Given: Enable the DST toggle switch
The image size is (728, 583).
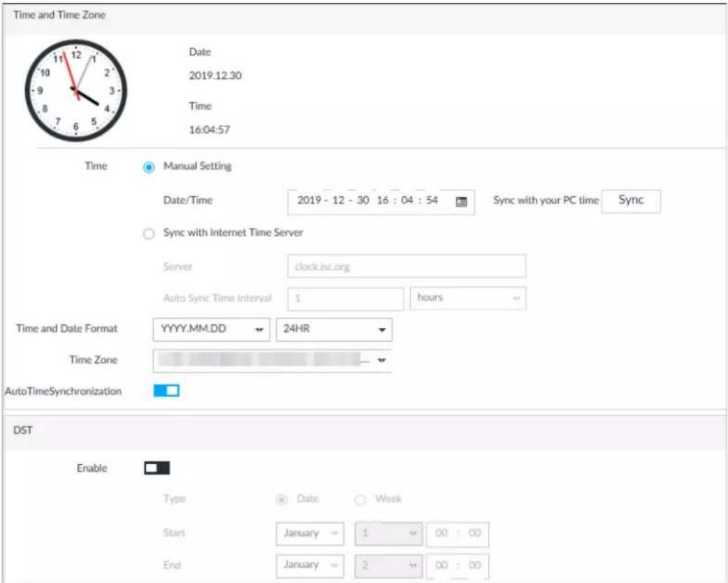Looking at the screenshot, I should coord(157,468).
